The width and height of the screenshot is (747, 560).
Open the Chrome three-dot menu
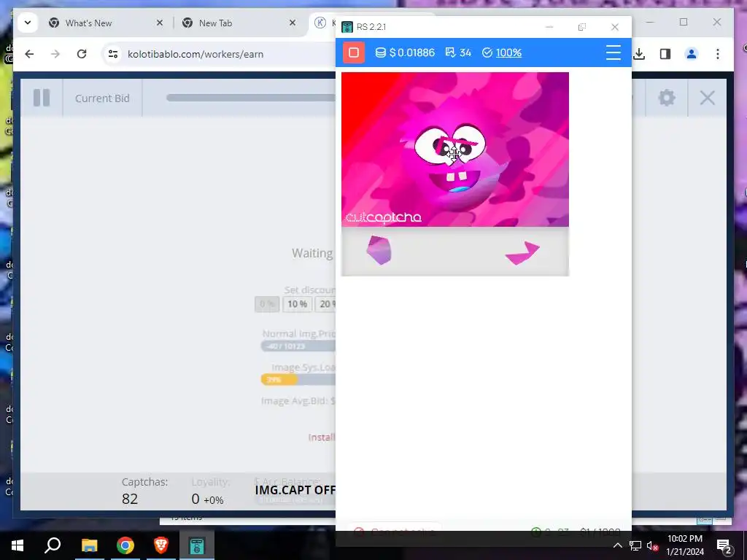pos(718,54)
